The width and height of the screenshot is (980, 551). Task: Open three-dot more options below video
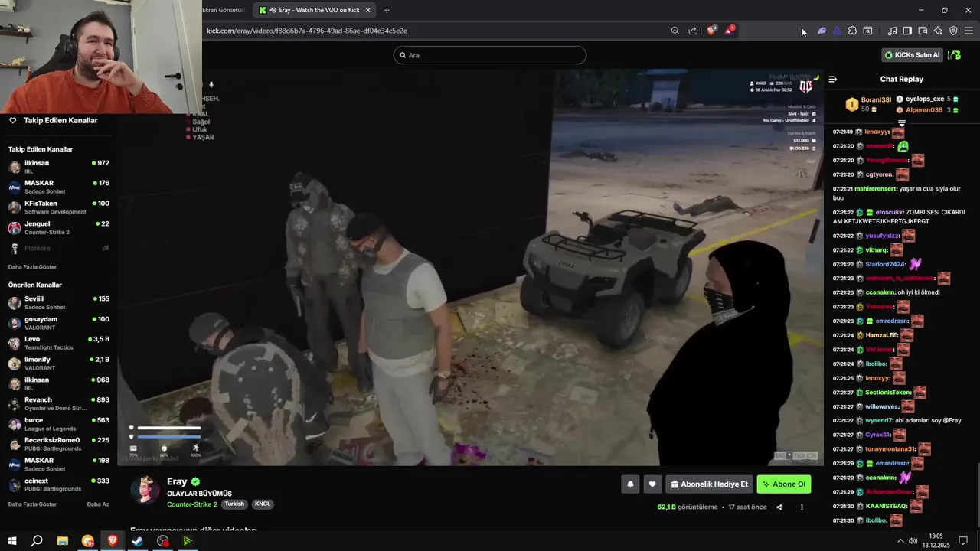pyautogui.click(x=802, y=507)
